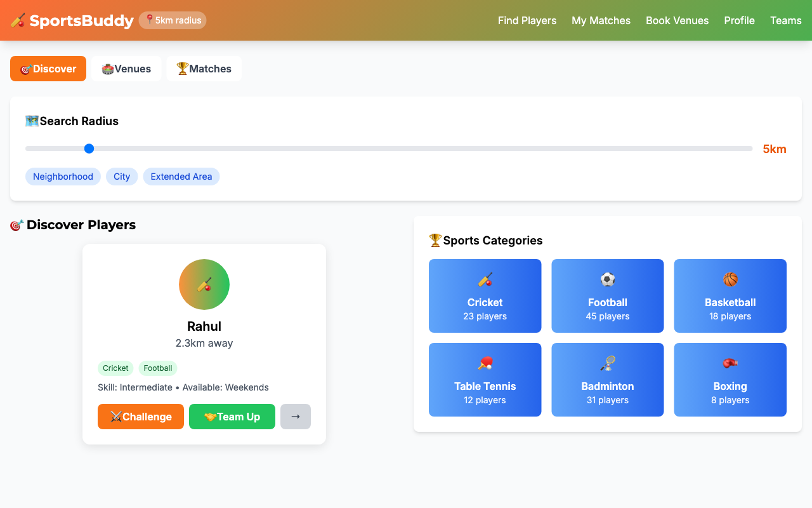Open the Matches tab
This screenshot has width=812, height=508.
204,69
